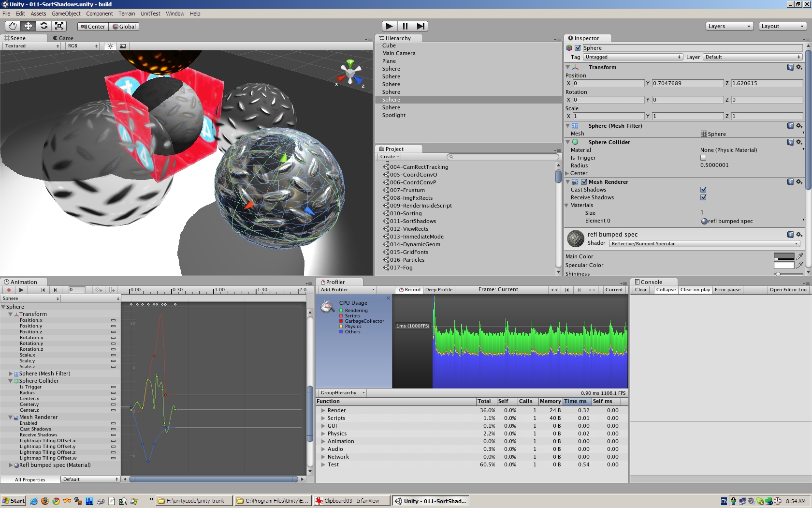
Task: Open the GameObject menu
Action: tap(66, 14)
